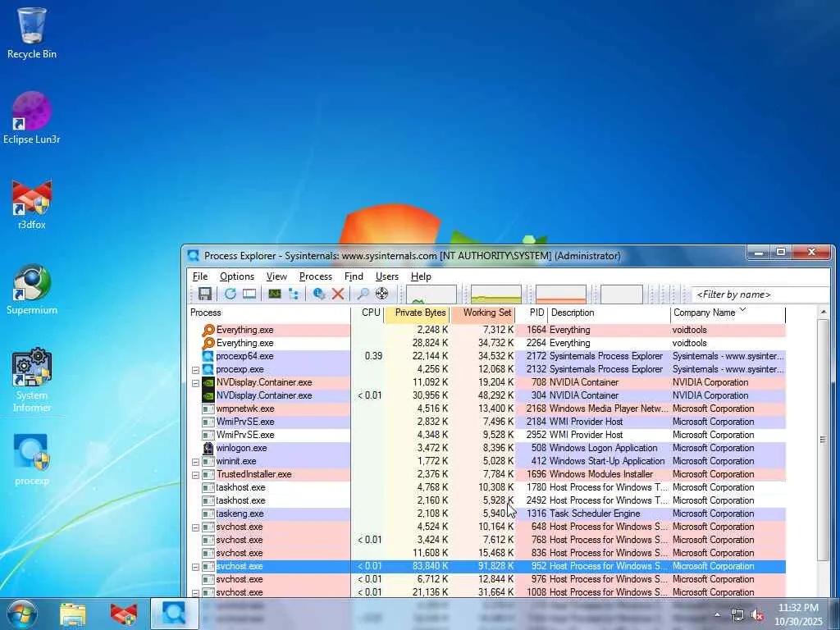The width and height of the screenshot is (840, 630).
Task: Click the process list scroll up arrow
Action: pos(824,312)
